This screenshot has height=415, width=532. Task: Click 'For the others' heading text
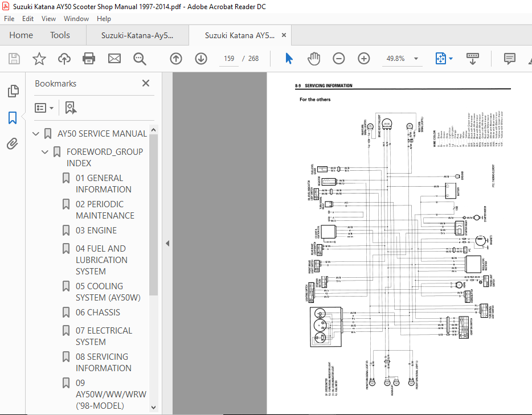315,100
